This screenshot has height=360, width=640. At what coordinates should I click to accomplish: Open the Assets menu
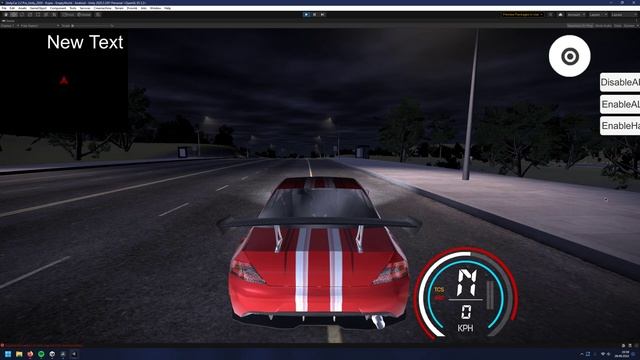point(22,8)
